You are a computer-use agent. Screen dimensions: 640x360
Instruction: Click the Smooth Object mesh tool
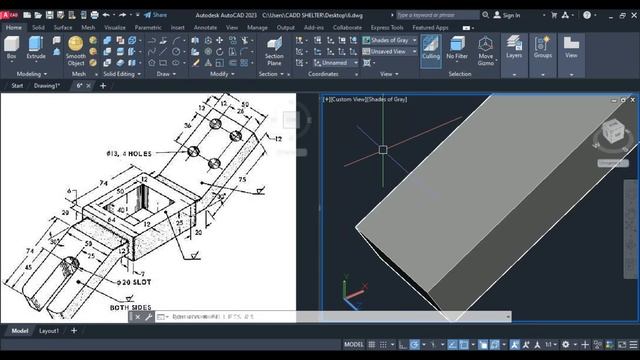click(76, 51)
